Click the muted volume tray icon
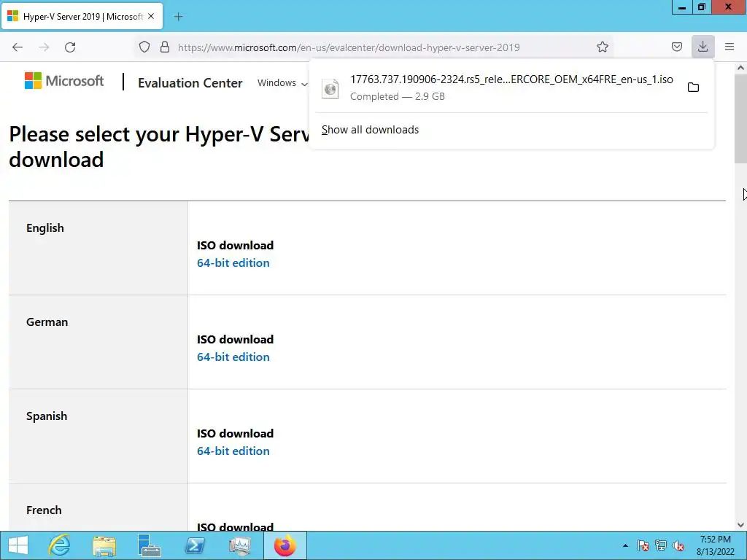747x560 pixels. coord(678,545)
